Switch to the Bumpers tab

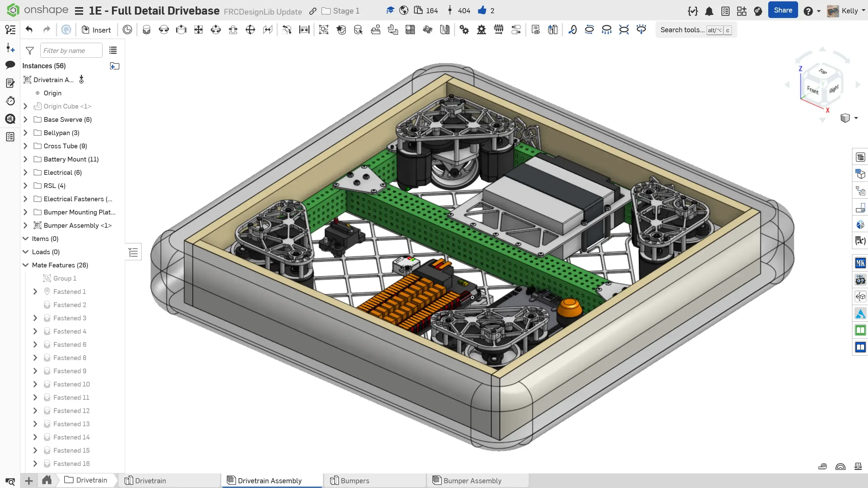[x=355, y=481]
